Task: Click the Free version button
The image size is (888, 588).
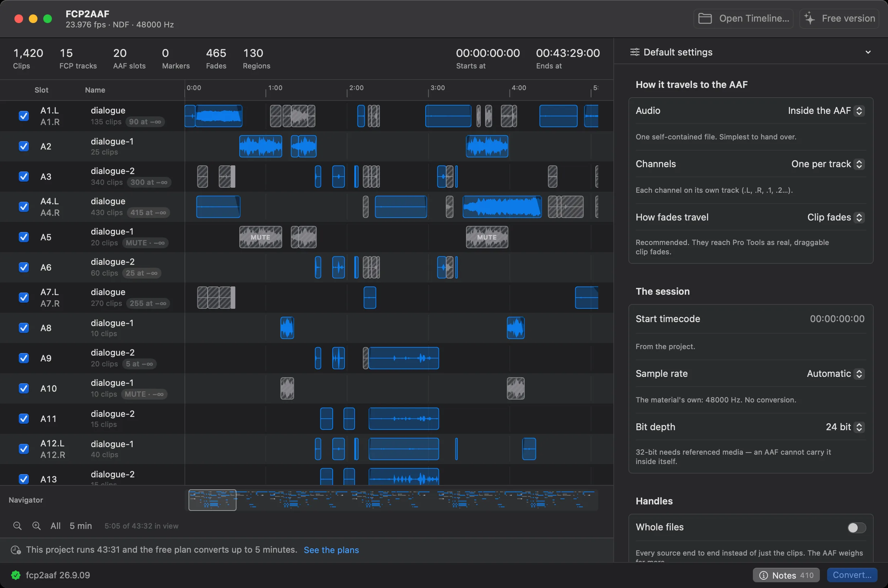Action: pyautogui.click(x=839, y=18)
